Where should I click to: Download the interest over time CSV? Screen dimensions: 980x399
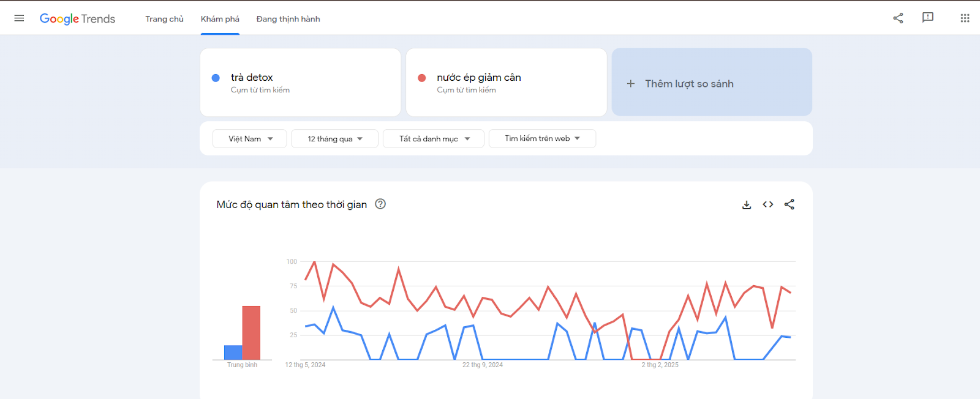[x=747, y=204]
